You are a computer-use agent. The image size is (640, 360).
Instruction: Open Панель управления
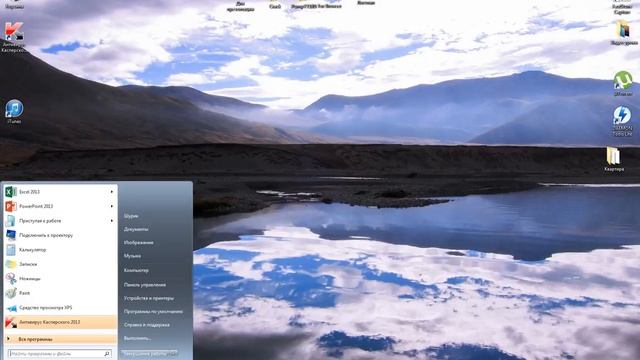144,285
